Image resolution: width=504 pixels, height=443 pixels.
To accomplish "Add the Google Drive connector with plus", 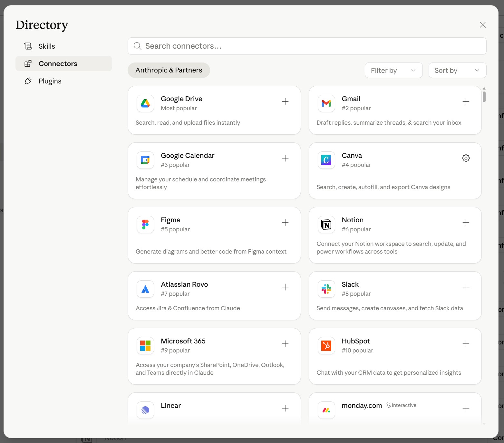I will coord(285,102).
